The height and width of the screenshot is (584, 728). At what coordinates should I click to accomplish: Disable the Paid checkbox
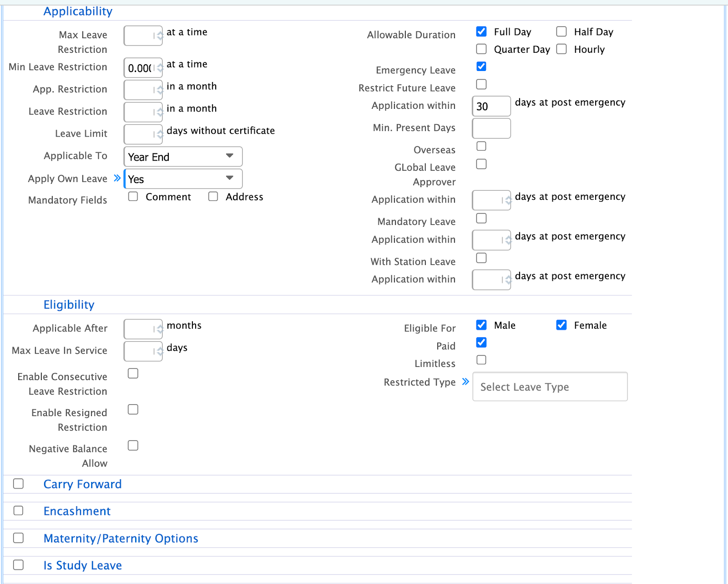[x=481, y=343]
